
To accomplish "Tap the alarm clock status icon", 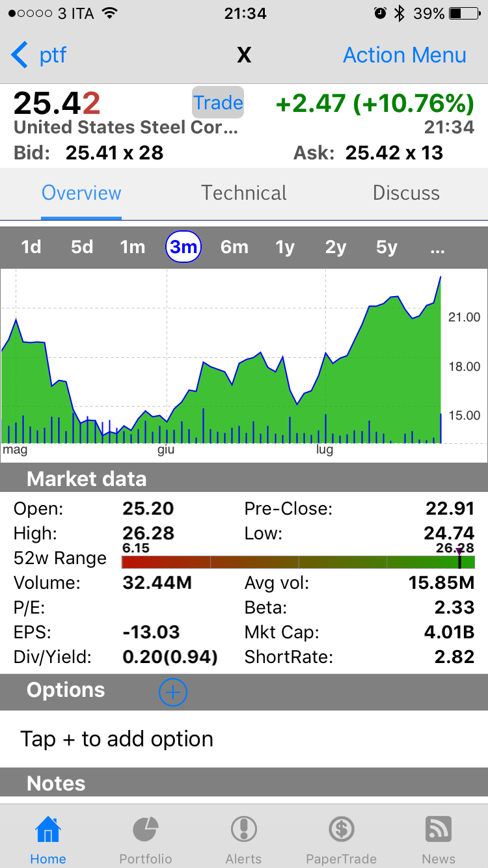I will click(381, 13).
